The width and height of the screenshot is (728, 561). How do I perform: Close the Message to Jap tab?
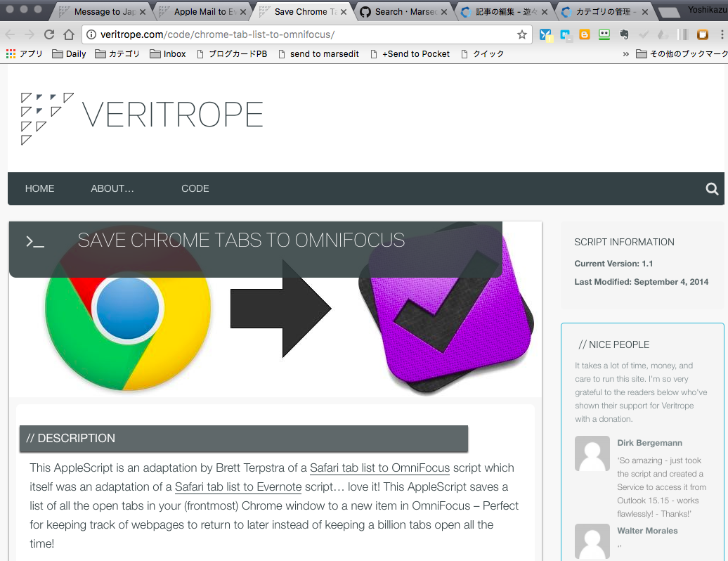(x=143, y=12)
